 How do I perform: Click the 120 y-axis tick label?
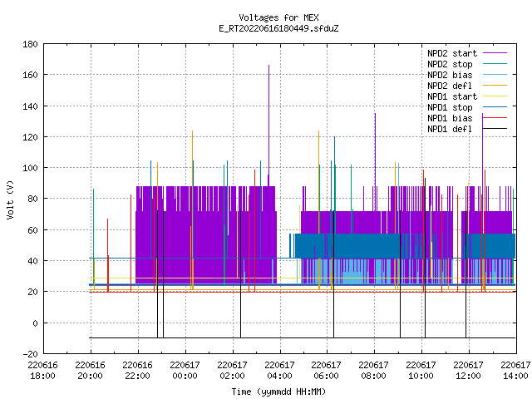pos(30,137)
